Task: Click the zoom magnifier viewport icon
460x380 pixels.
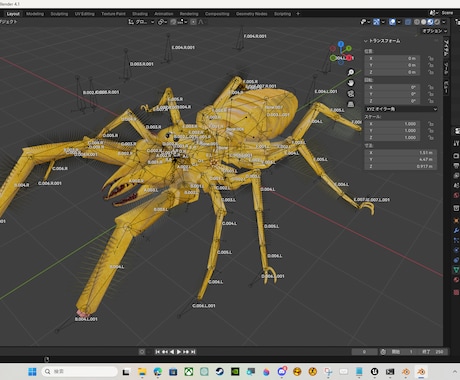Action: click(x=351, y=72)
